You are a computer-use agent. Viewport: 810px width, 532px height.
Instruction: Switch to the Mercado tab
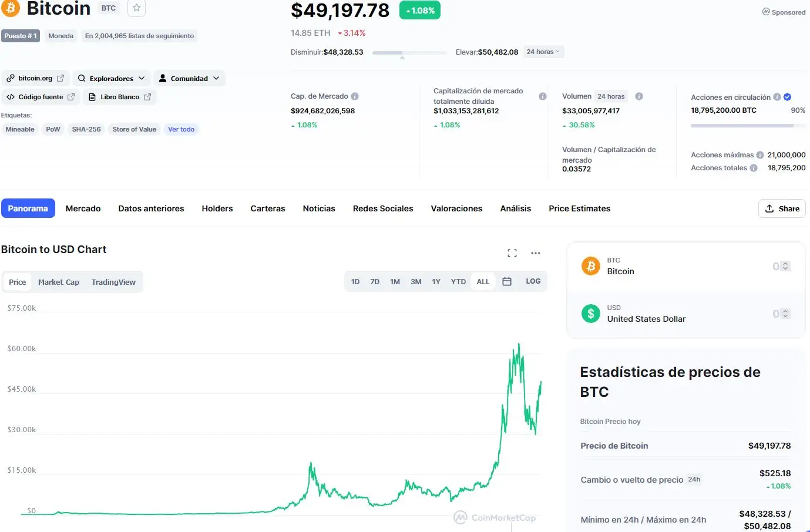(x=83, y=208)
